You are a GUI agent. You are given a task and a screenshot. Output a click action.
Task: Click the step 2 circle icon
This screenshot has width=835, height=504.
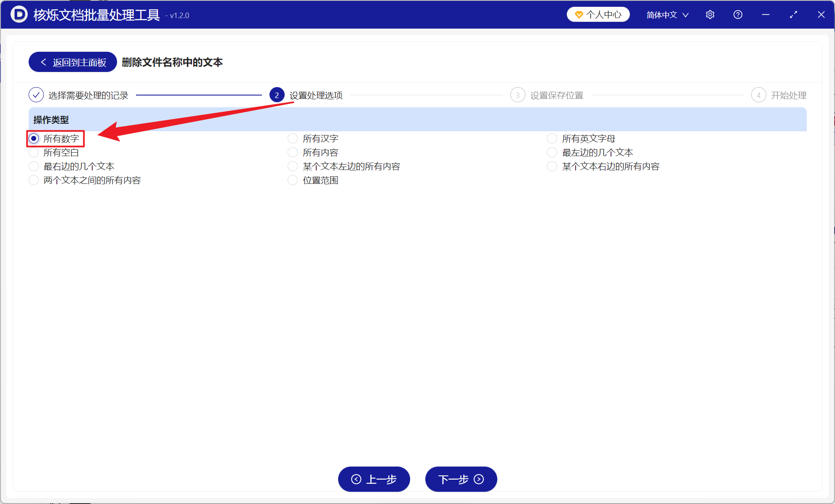click(277, 95)
